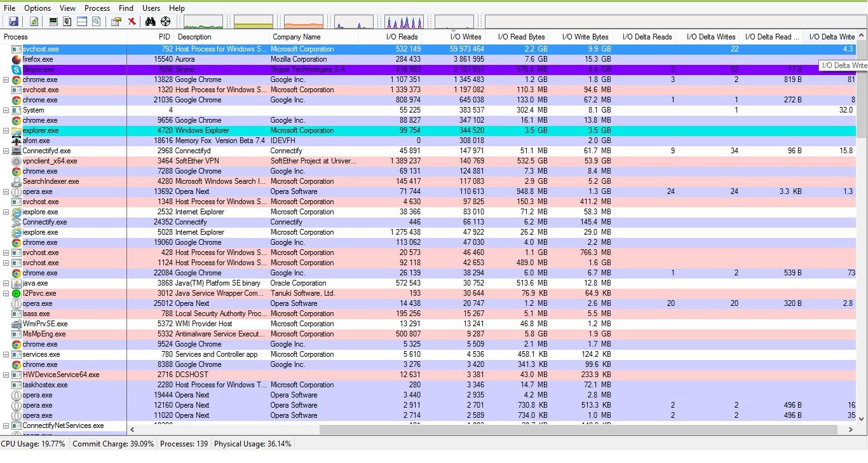Click the Save toolbar icon
Image resolution: width=868 pixels, height=463 pixels.
[x=13, y=22]
